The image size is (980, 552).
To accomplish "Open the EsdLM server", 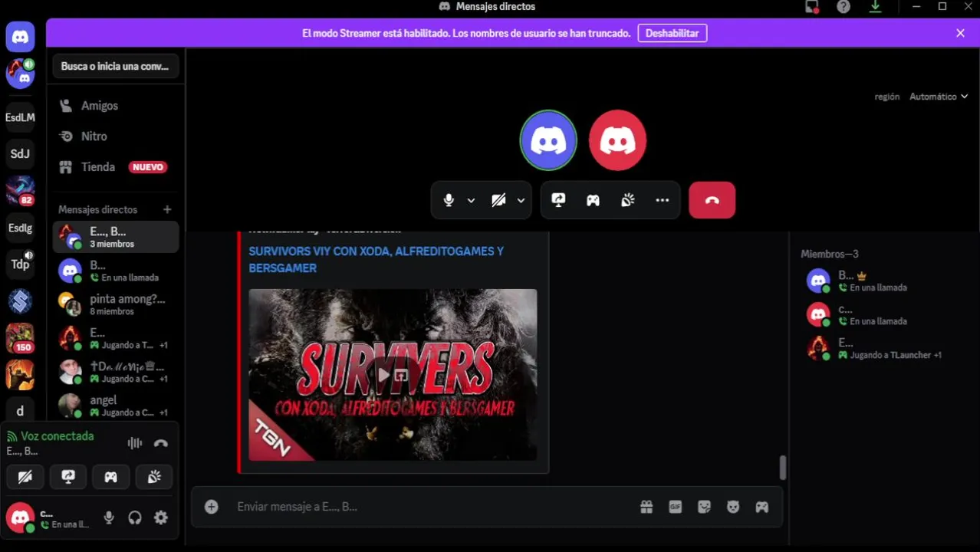I will click(x=20, y=117).
